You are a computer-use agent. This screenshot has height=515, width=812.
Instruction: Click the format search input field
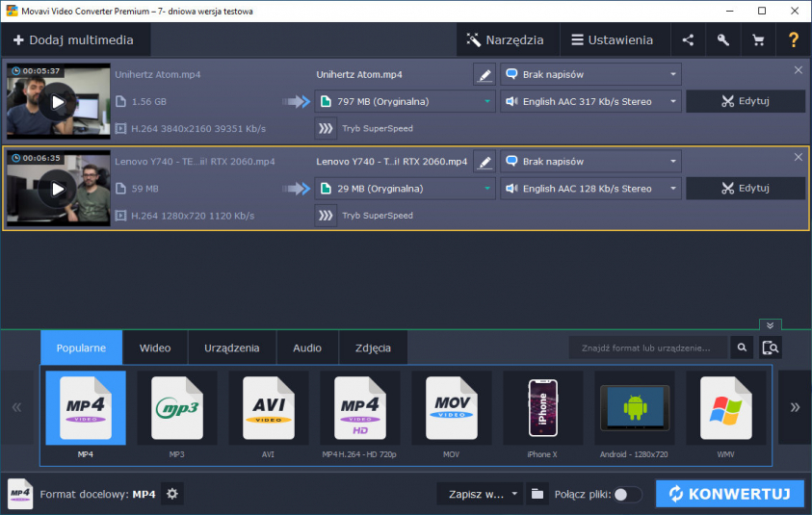pyautogui.click(x=647, y=348)
